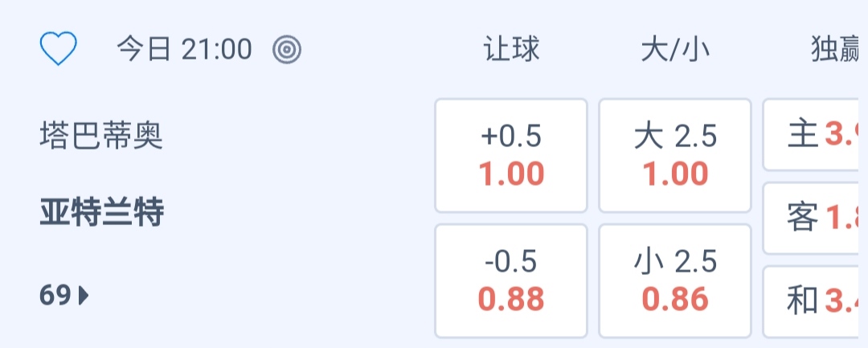
Task: Tap the 今日 21:00 kickoff time
Action: pyautogui.click(x=184, y=50)
